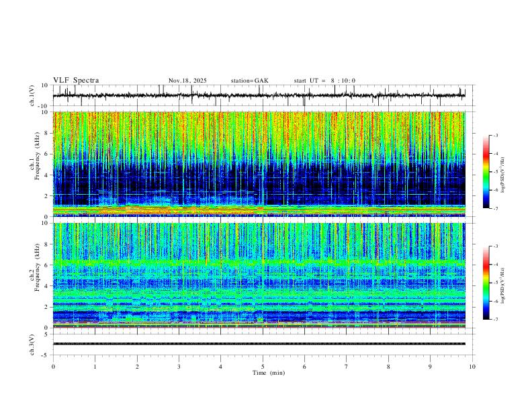Click the ch.1 PSD color scale bar
The width and height of the screenshot is (532, 411).
pyautogui.click(x=486, y=172)
